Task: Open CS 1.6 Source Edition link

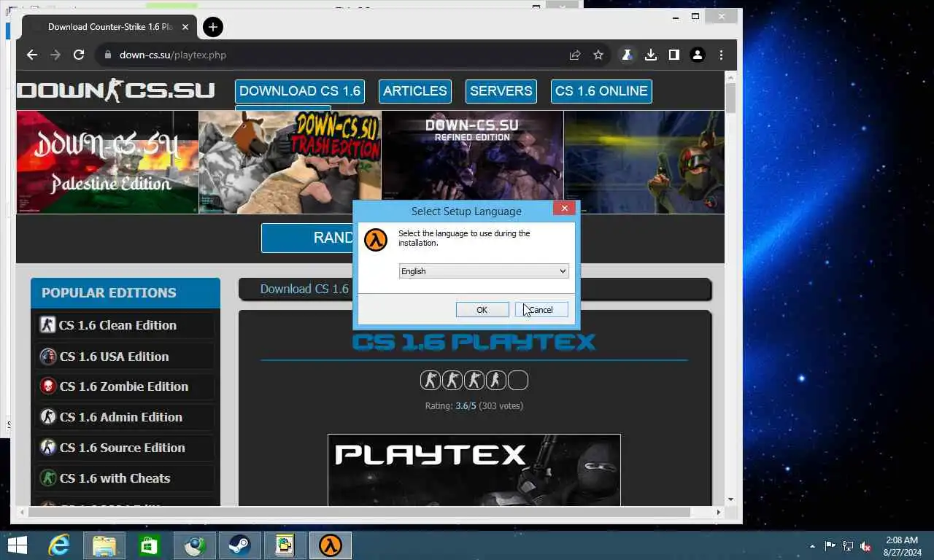Action: [x=123, y=448]
